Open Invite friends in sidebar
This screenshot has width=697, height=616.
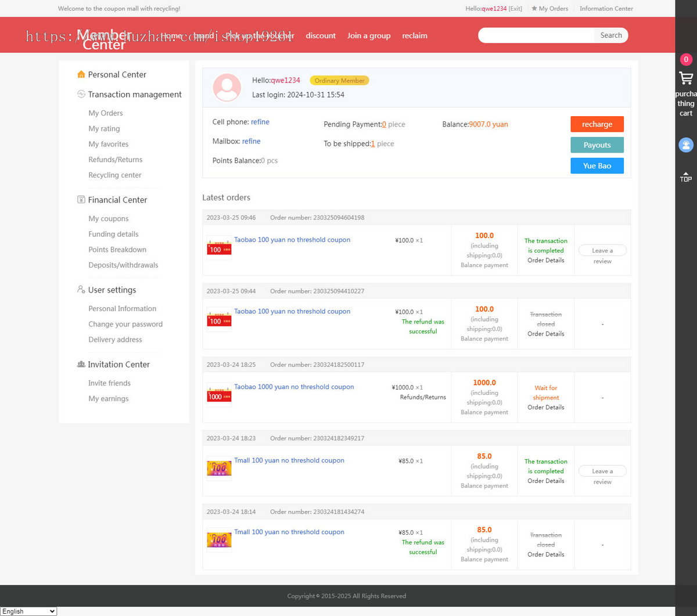click(x=110, y=383)
